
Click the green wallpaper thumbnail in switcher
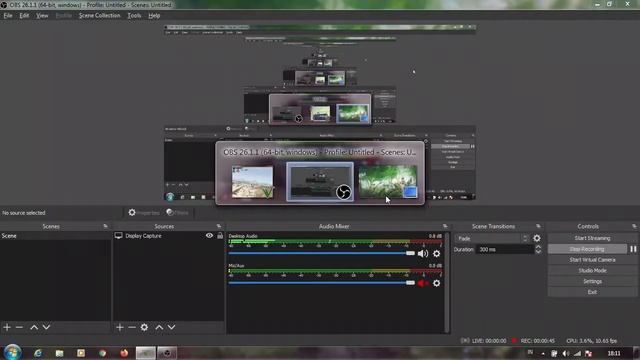click(388, 182)
